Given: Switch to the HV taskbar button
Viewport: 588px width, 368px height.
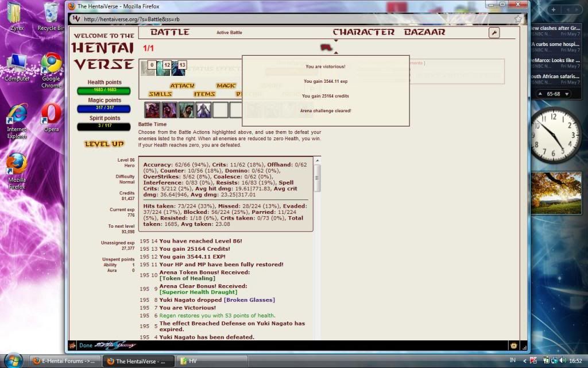Looking at the screenshot, I should pyautogui.click(x=211, y=361).
